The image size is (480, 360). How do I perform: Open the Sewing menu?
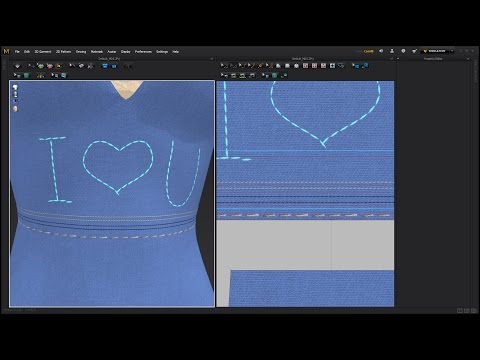(81, 52)
